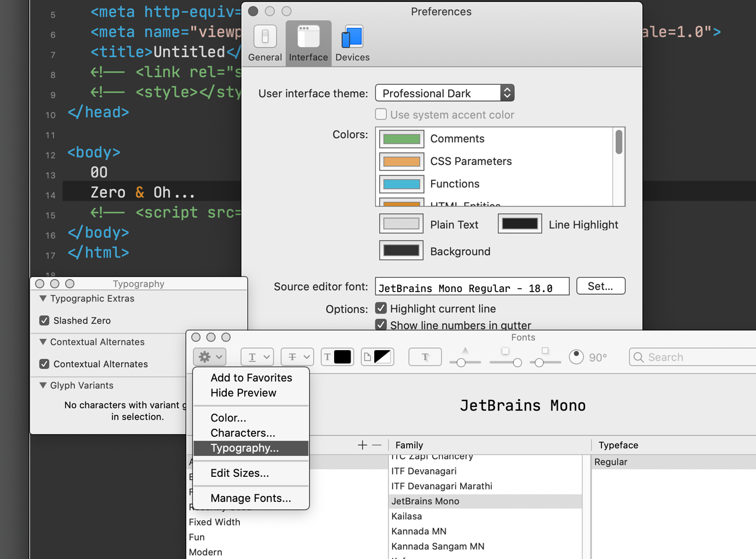Click the Set... font button
The image size is (756, 559).
[x=601, y=286]
